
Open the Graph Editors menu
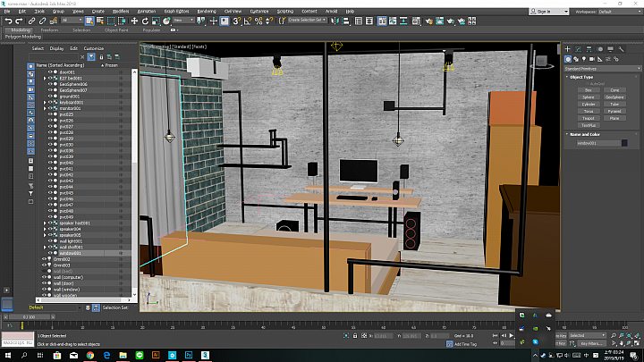[176, 12]
